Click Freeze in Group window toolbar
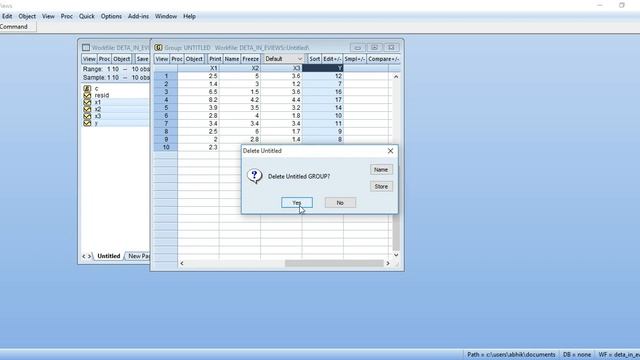 251,59
